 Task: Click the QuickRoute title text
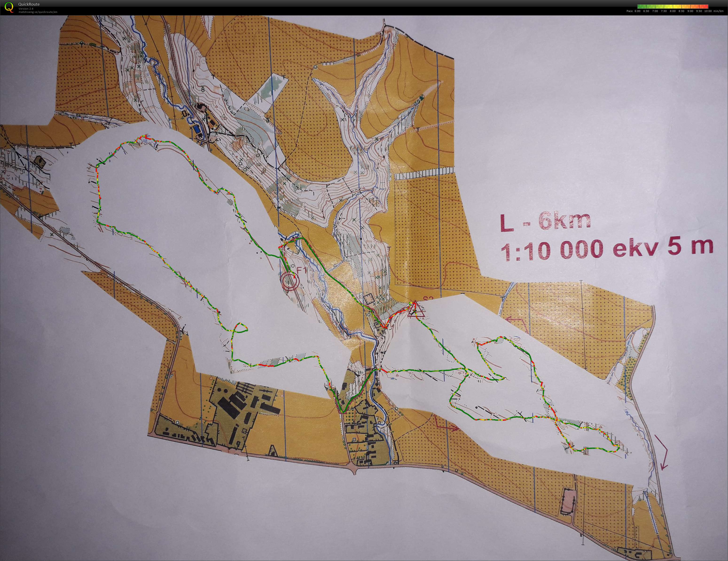tap(29, 4)
